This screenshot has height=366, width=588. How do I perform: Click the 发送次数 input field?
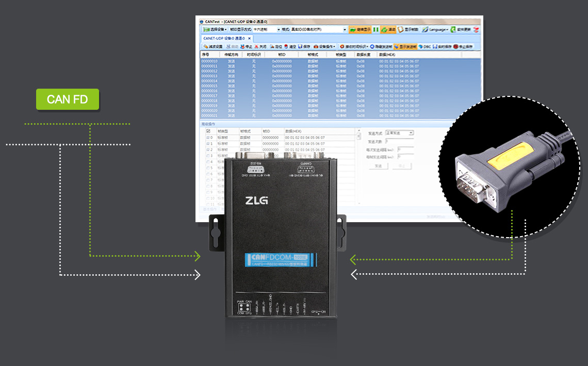[x=392, y=141]
